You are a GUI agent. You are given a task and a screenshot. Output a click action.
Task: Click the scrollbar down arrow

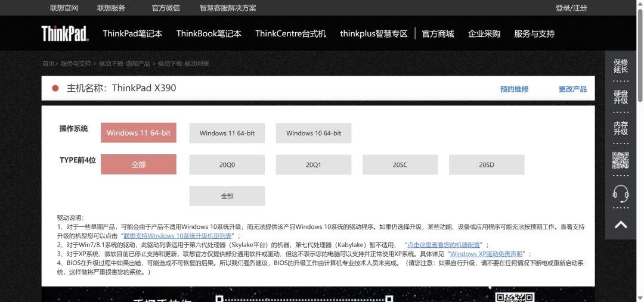tap(640, 298)
